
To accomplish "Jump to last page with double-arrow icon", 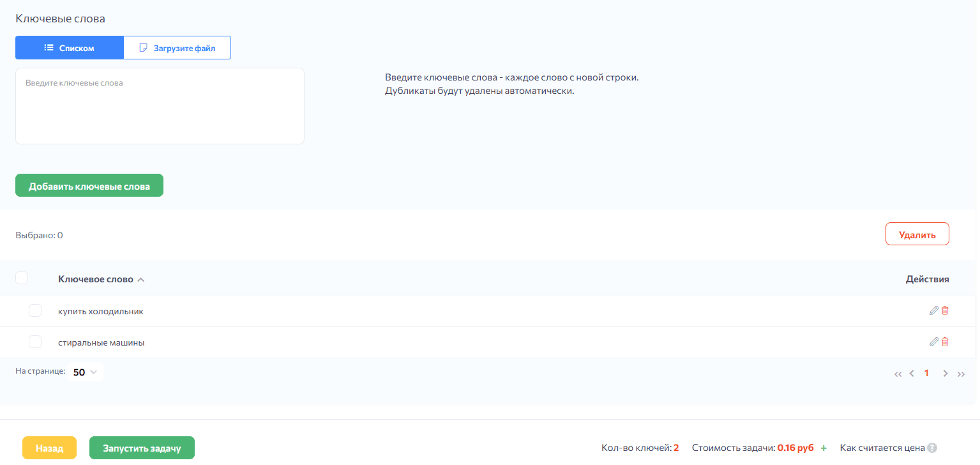I will click(961, 373).
